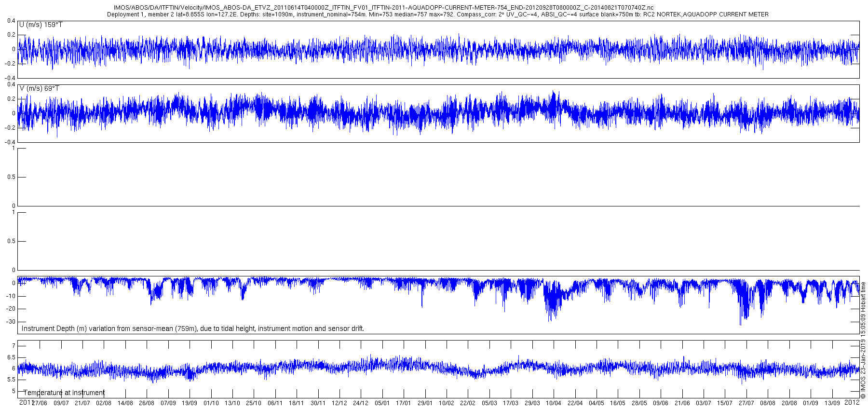This screenshot has width=868, height=410.
Task: Click the '10/04' date label
Action: (x=554, y=403)
